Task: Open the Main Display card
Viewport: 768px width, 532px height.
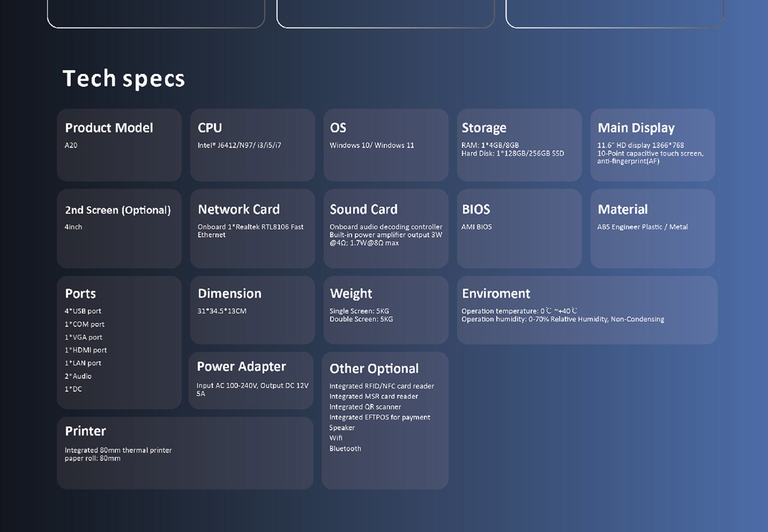Action: click(x=652, y=145)
